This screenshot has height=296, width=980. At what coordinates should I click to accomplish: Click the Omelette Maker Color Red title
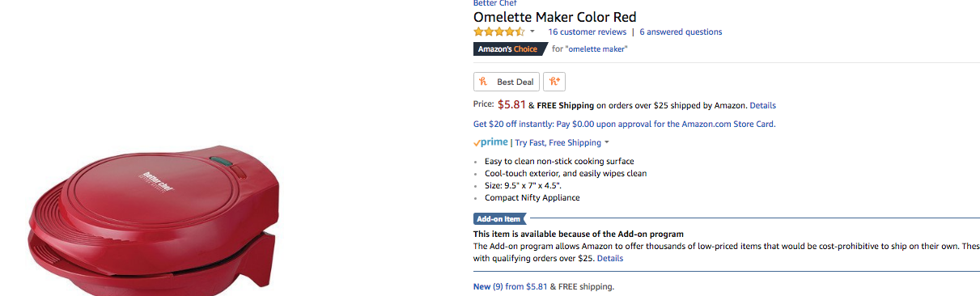pyautogui.click(x=555, y=17)
